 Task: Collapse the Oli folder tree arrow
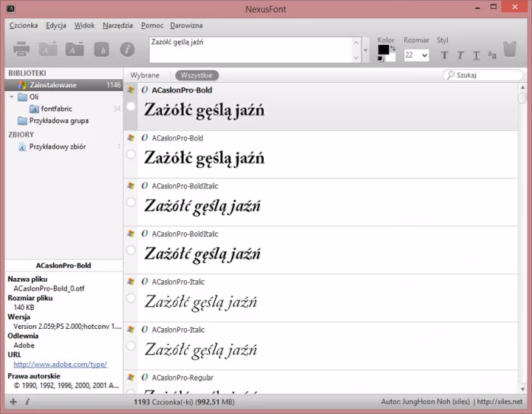11,97
